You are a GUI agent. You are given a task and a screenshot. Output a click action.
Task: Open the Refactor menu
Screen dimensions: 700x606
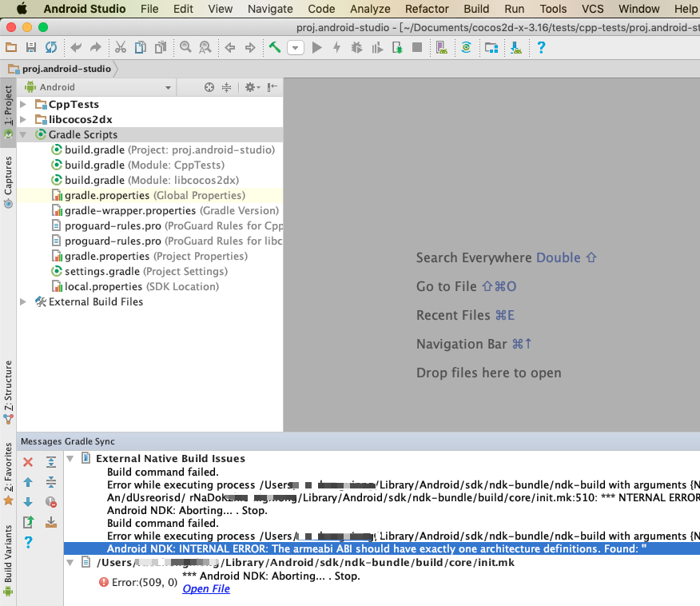click(x=427, y=9)
